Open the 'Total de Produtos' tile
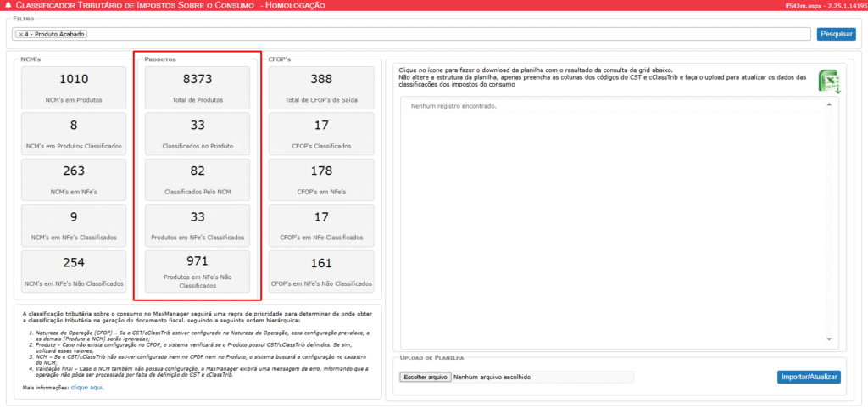868x420 pixels. click(198, 87)
